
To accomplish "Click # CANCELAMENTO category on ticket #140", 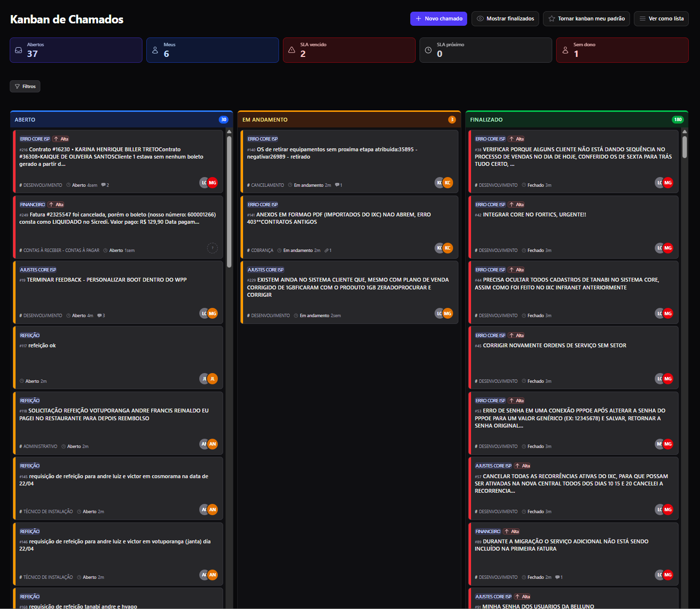I will pyautogui.click(x=265, y=185).
